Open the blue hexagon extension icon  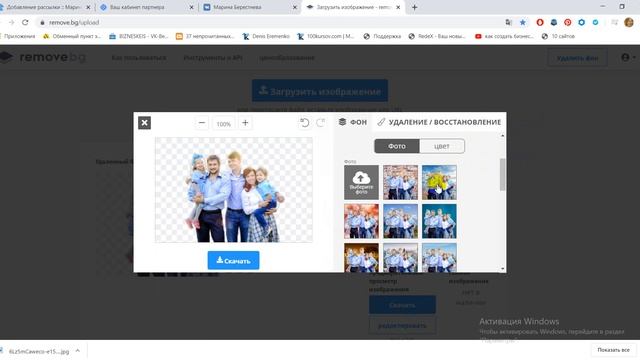[582, 22]
